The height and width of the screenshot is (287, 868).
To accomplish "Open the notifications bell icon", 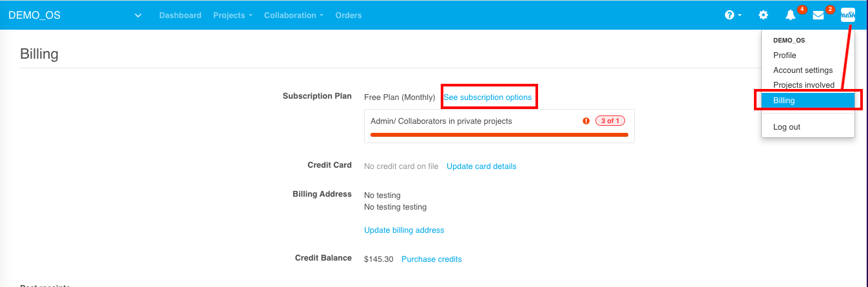I will click(x=791, y=15).
